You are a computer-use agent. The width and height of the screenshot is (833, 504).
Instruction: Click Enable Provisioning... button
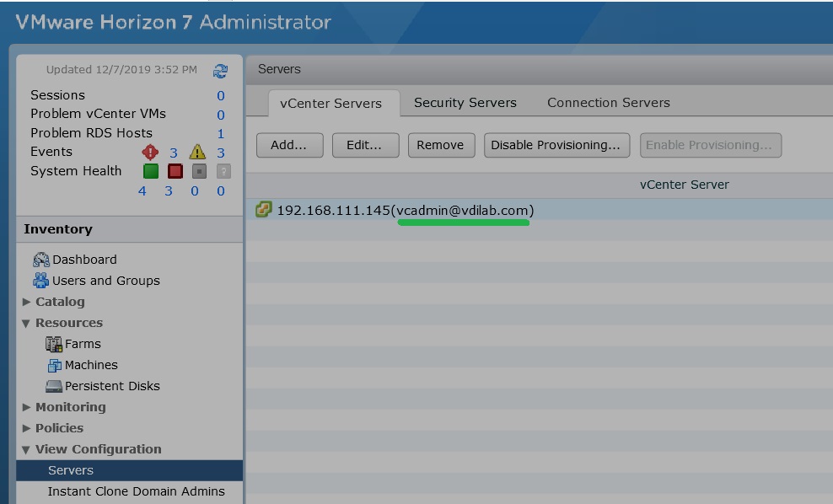coord(710,146)
